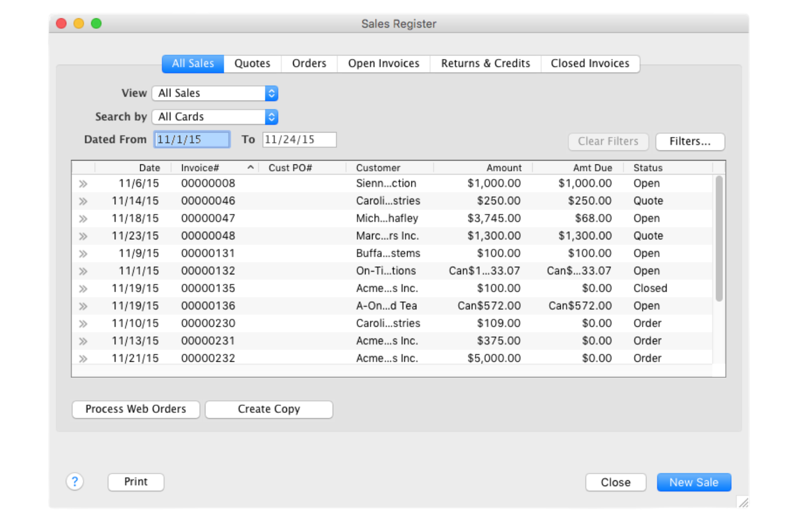
Task: Select the 11/23/15 date cell
Action: coord(135,236)
